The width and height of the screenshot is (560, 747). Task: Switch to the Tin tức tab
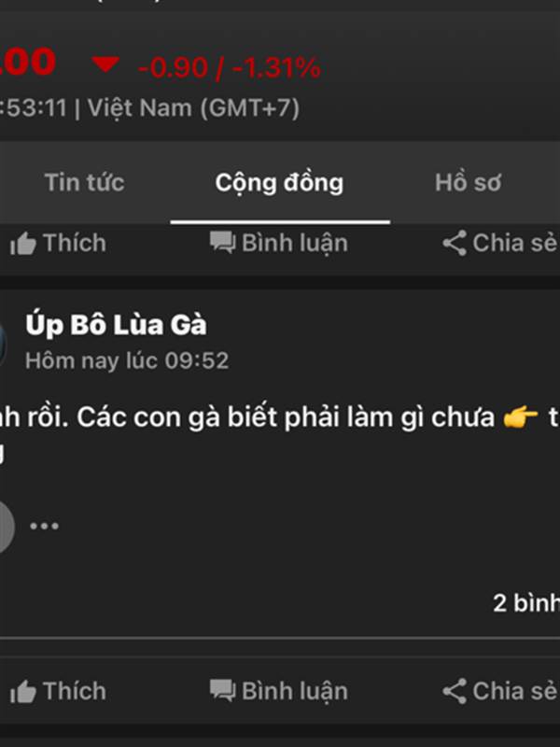click(x=85, y=182)
